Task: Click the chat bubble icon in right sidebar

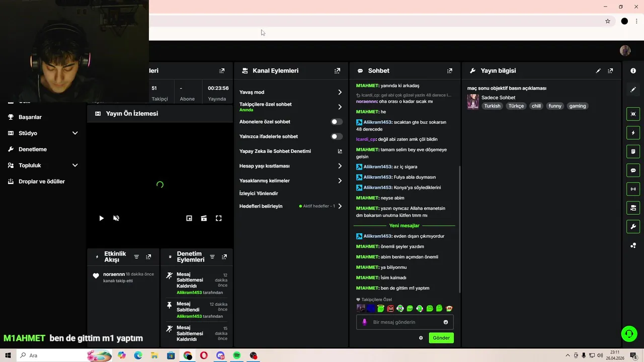Action: pyautogui.click(x=633, y=170)
